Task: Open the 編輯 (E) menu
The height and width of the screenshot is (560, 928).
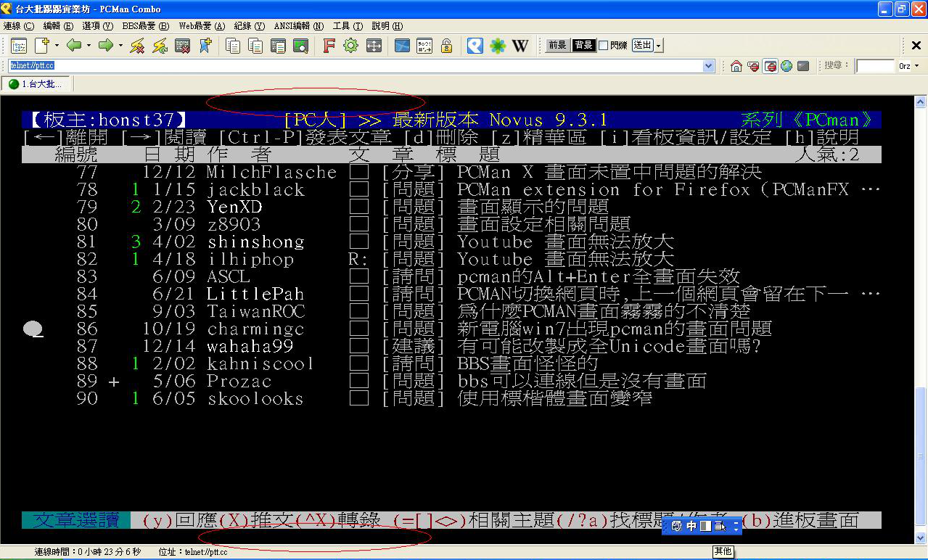Action: [58, 25]
